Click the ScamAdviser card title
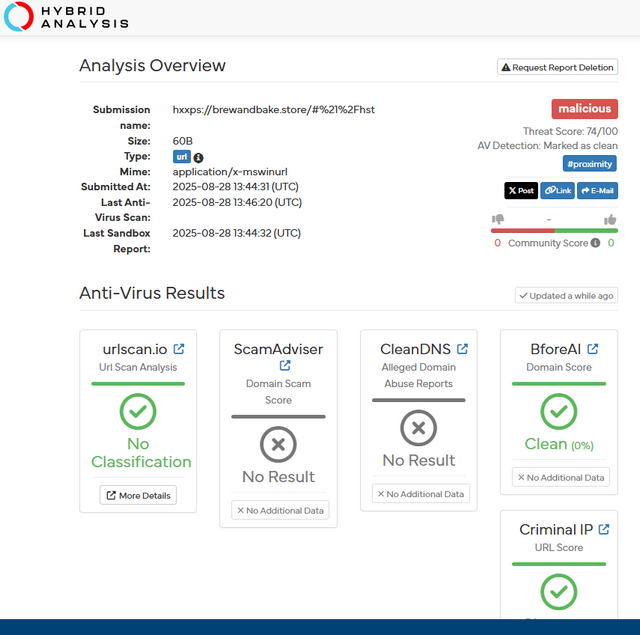 pyautogui.click(x=278, y=349)
